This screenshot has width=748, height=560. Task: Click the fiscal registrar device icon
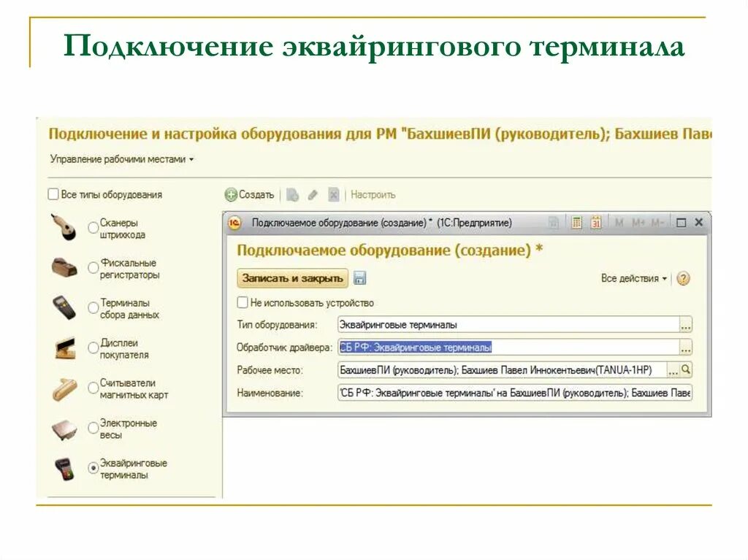coord(64,267)
